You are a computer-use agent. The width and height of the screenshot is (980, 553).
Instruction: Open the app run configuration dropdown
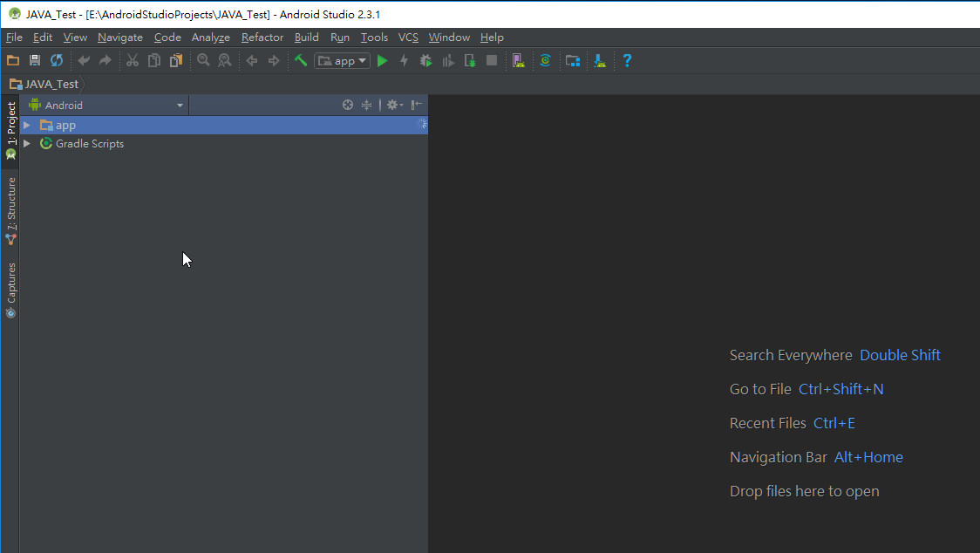[x=342, y=61]
